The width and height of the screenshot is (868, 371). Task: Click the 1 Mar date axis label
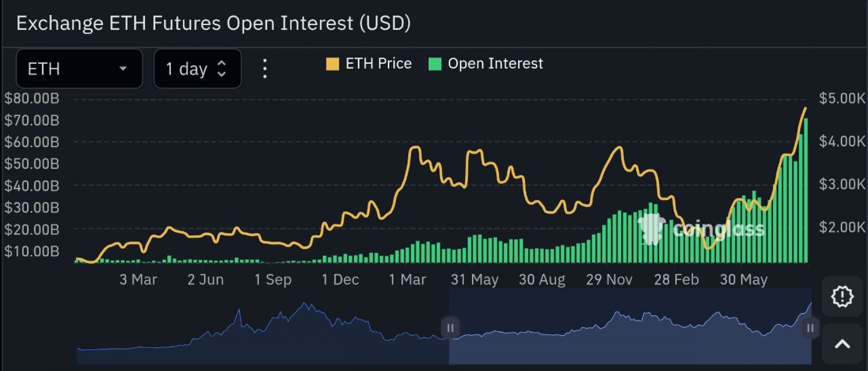pos(407,280)
